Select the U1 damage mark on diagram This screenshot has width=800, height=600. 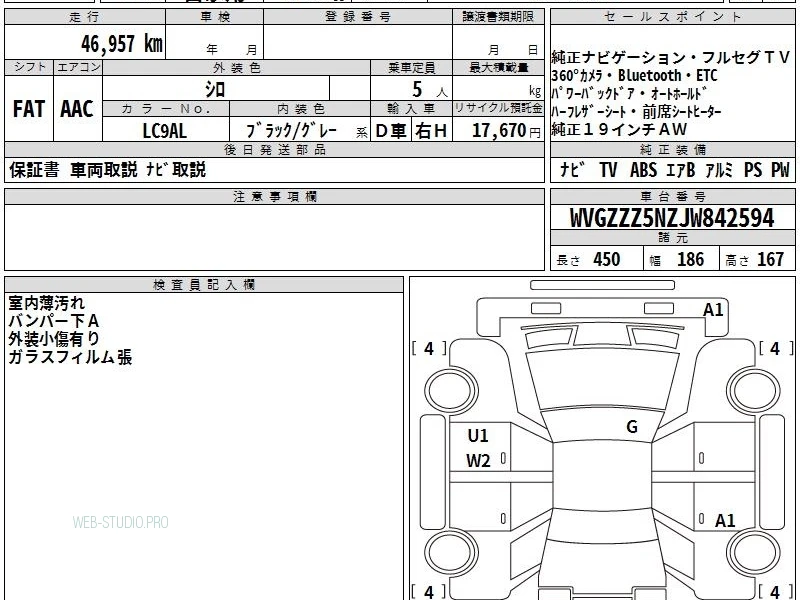[x=478, y=436]
